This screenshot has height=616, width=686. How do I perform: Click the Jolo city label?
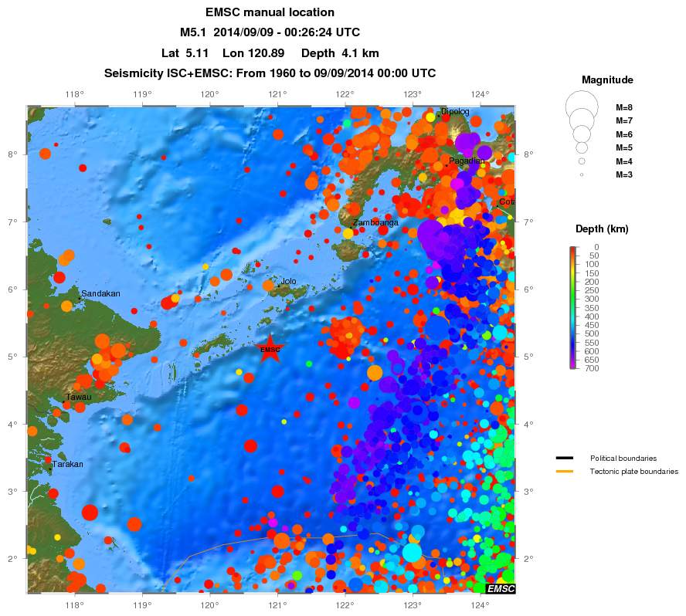point(288,281)
